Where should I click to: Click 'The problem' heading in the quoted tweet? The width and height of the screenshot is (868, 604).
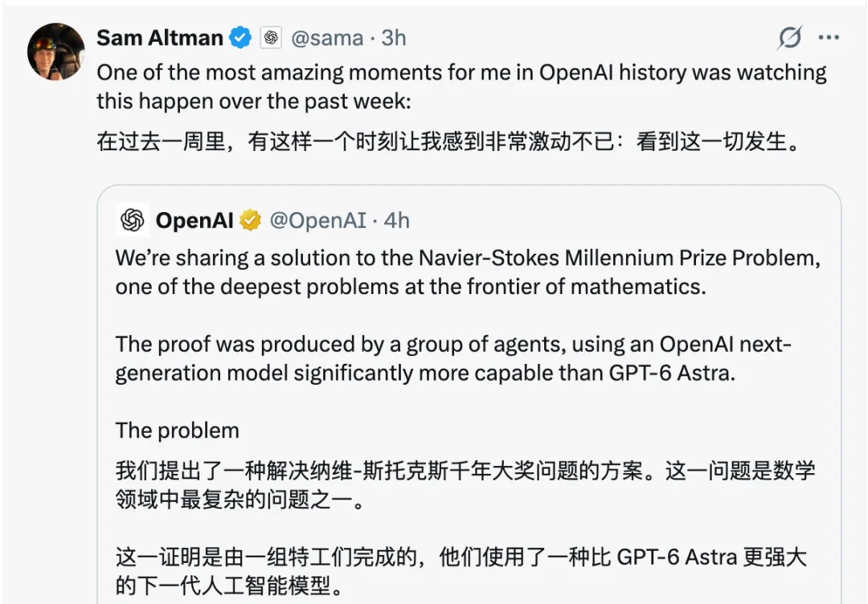(177, 431)
